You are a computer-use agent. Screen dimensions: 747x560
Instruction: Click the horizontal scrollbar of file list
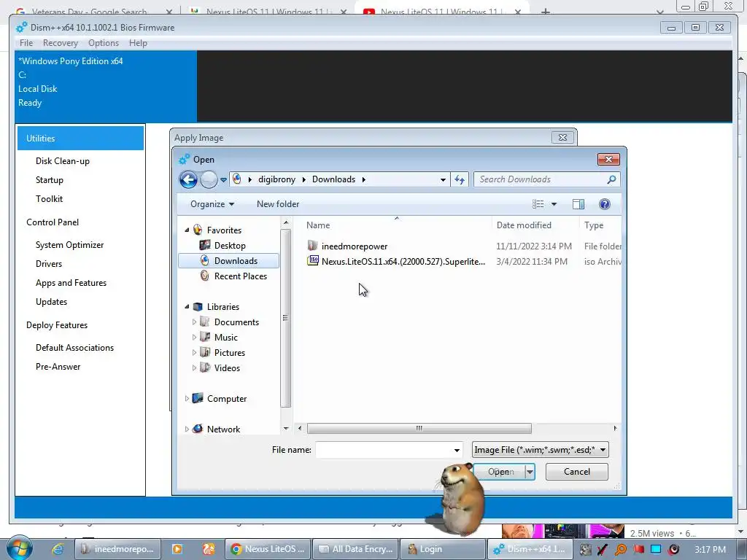[419, 429]
